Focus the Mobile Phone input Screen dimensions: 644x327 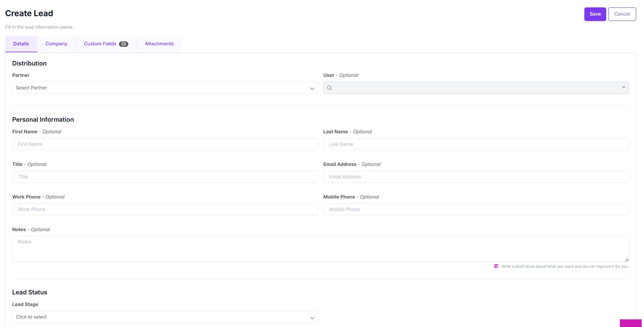(476, 209)
